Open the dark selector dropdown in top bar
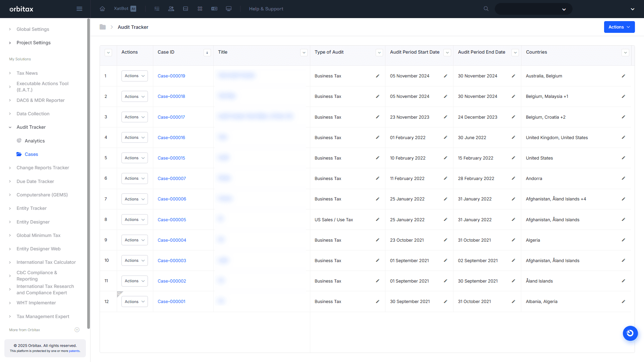The height and width of the screenshot is (362, 644). (x=533, y=9)
